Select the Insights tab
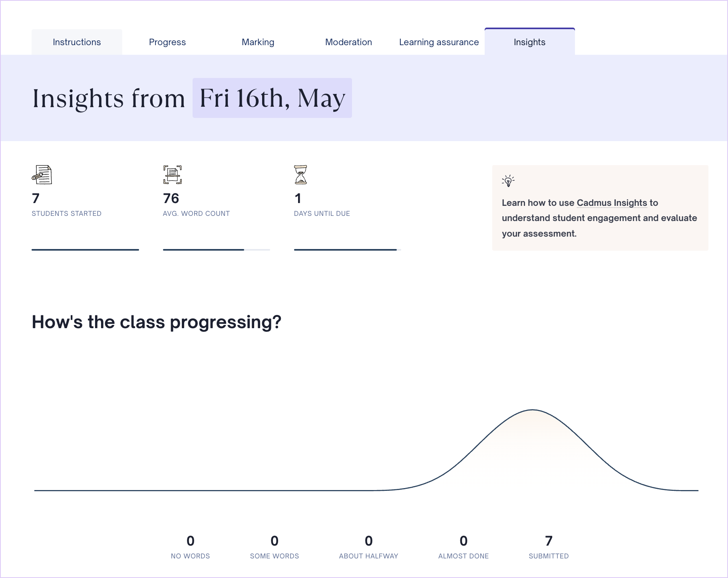 pos(529,42)
